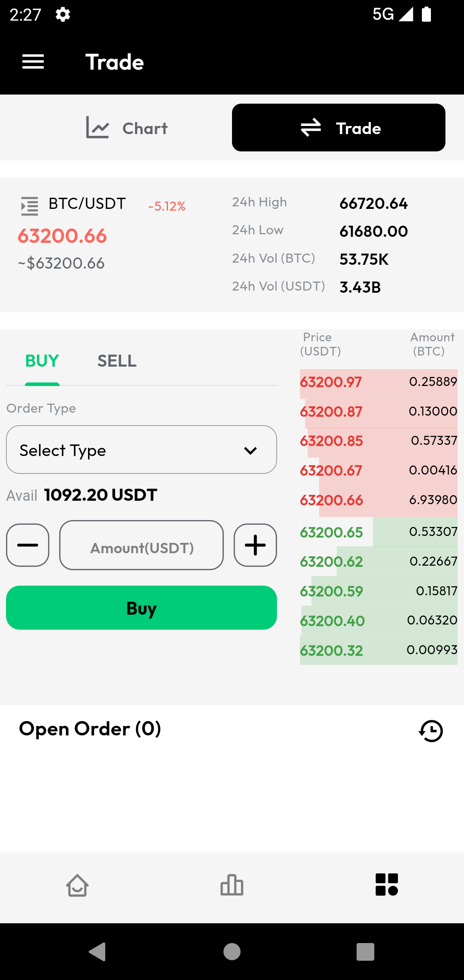This screenshot has width=464, height=980.
Task: Tap the green Buy button
Action: [141, 608]
